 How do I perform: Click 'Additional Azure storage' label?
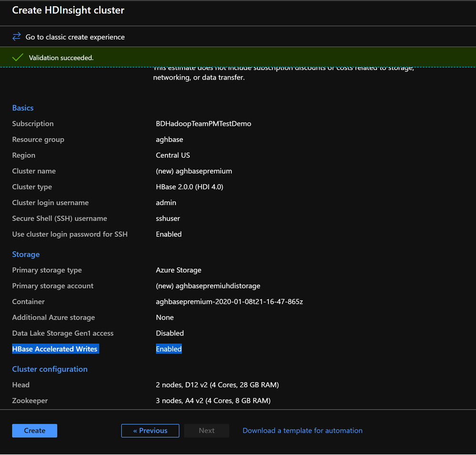[x=53, y=317]
